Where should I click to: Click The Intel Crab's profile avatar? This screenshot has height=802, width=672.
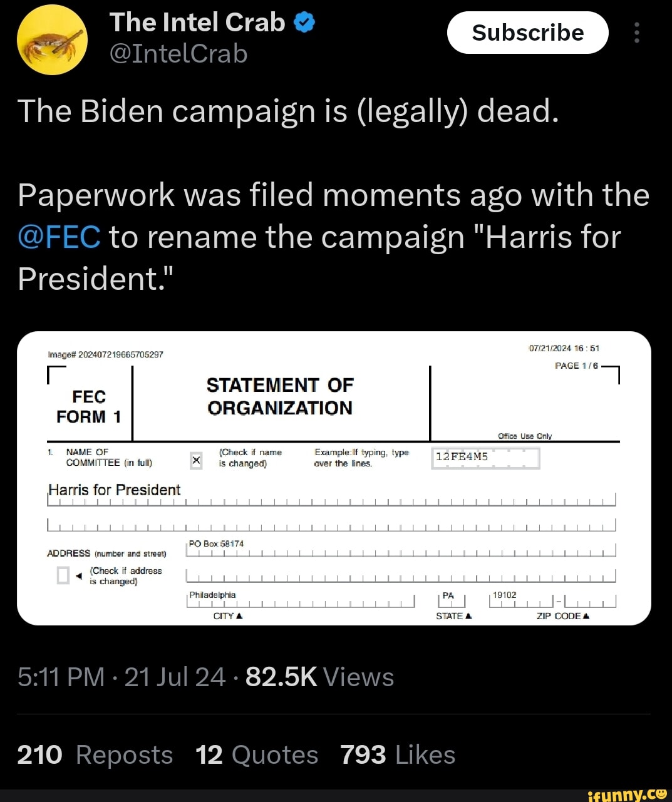(51, 39)
